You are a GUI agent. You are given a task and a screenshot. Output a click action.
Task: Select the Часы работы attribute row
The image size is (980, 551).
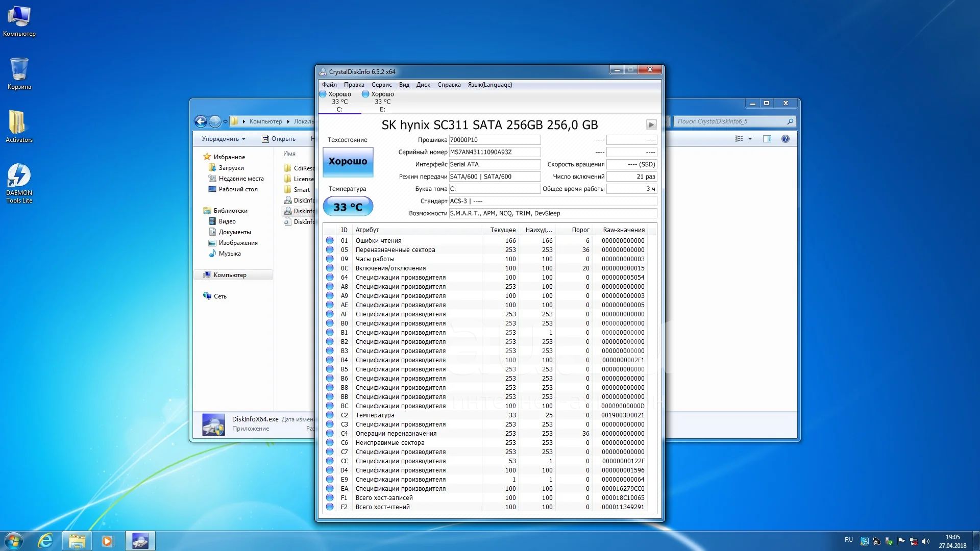click(486, 259)
